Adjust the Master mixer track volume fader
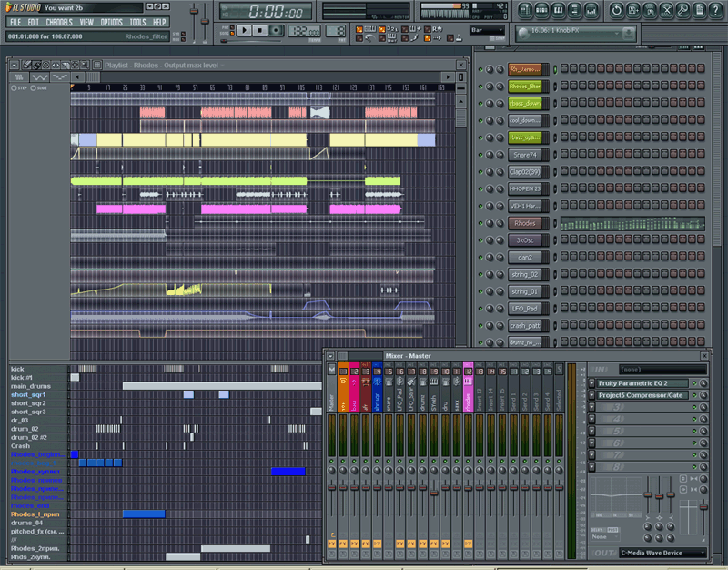Viewport: 728px width, 570px height. click(331, 487)
